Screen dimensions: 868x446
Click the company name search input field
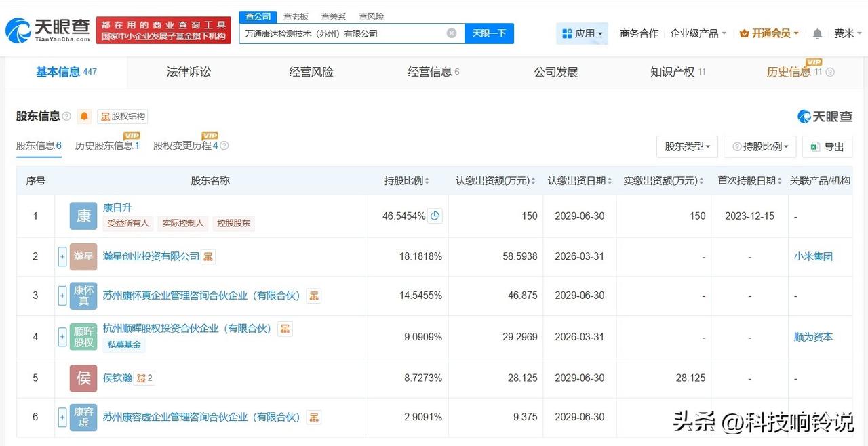coord(342,33)
